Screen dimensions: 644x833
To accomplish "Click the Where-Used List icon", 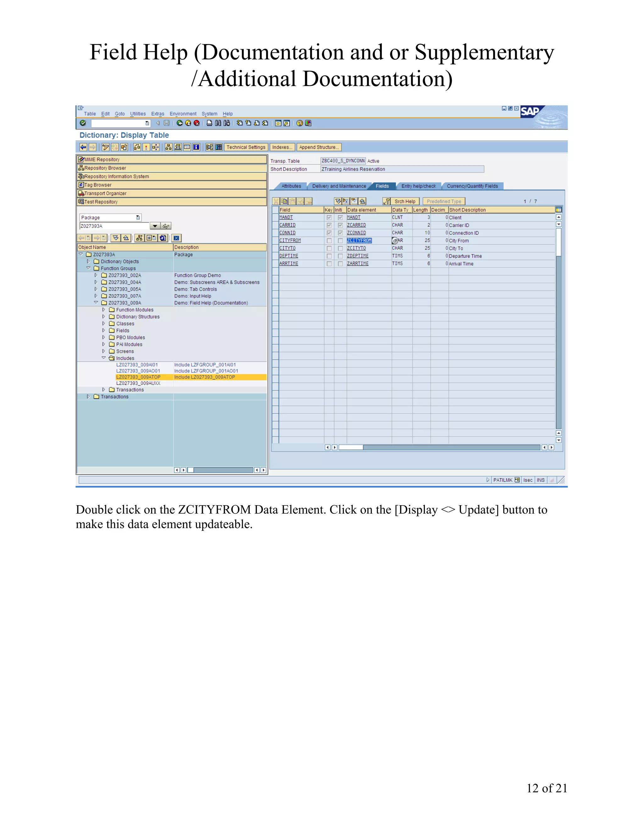I will [155, 147].
